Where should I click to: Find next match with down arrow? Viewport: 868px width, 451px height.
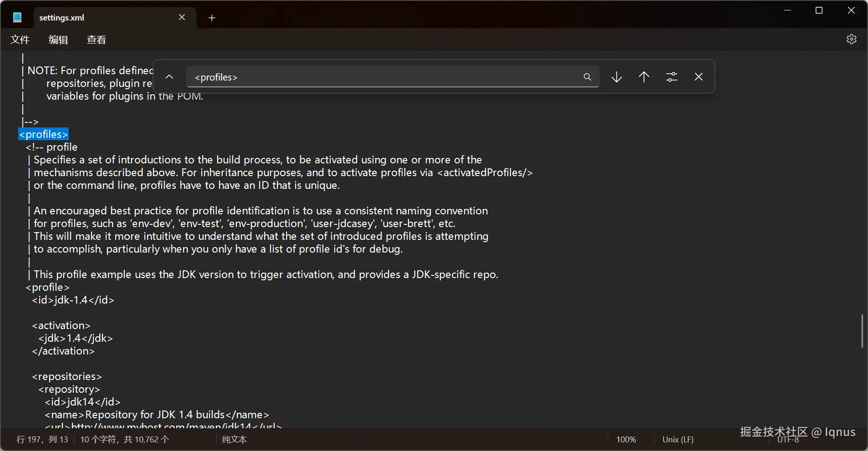(617, 77)
